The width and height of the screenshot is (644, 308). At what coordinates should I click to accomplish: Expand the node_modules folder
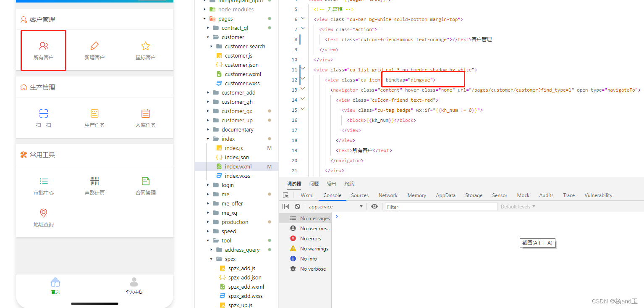pyautogui.click(x=205, y=10)
